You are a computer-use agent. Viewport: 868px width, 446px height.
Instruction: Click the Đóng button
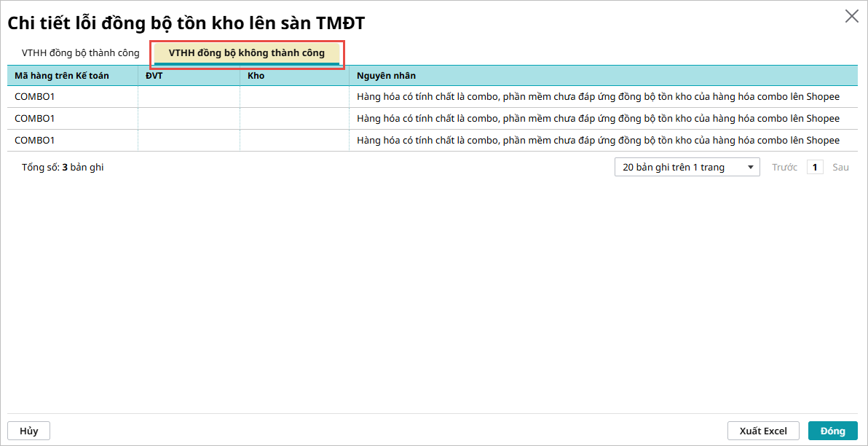tap(832, 431)
